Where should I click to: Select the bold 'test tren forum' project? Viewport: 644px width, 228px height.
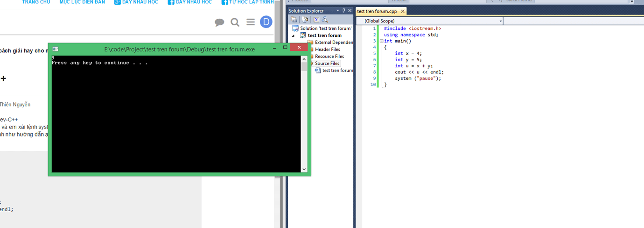click(x=324, y=36)
